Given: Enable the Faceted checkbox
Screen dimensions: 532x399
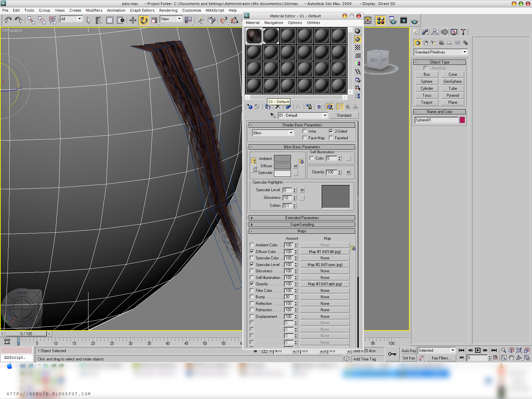Looking at the screenshot, I should (331, 138).
